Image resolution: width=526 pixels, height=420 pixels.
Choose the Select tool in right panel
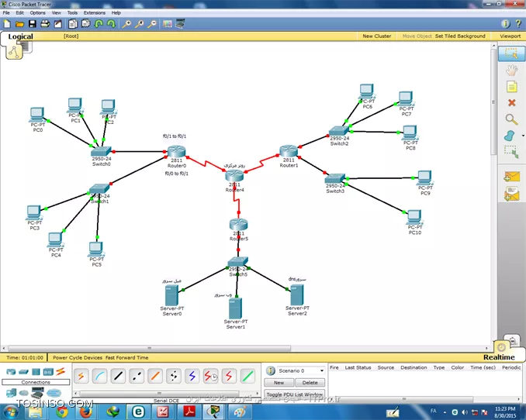pos(511,53)
